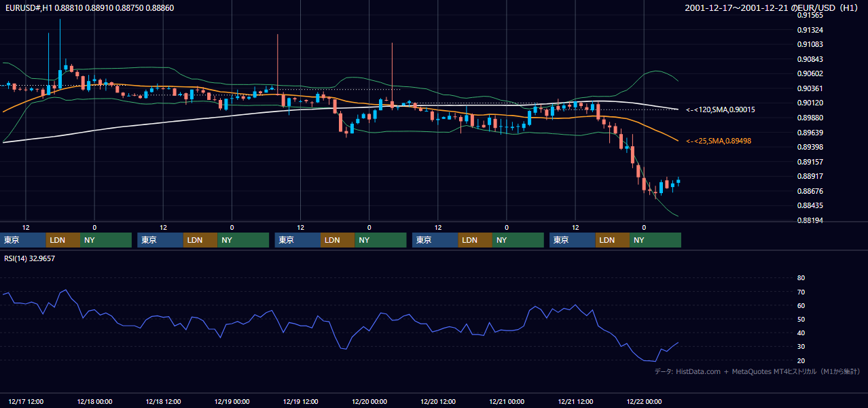
Task: Click RSI scale level 70
Action: click(801, 292)
